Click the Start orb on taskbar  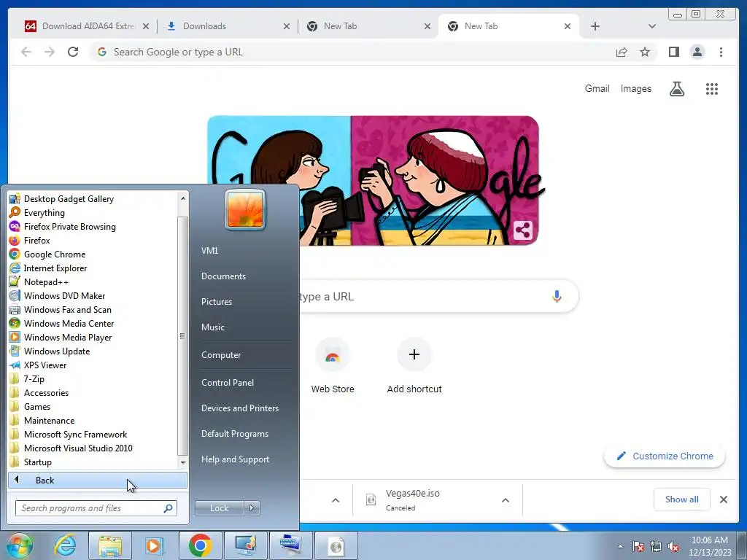point(19,545)
